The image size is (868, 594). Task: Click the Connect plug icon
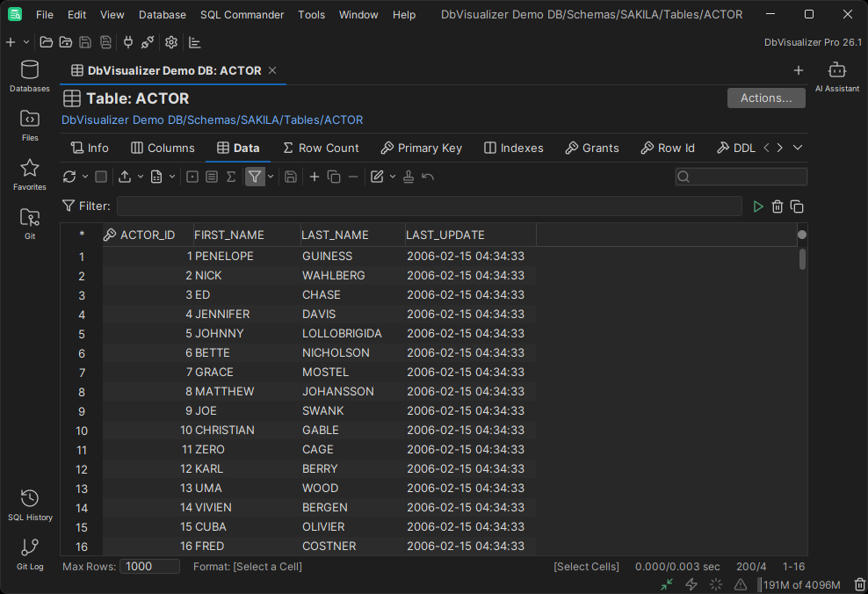128,42
